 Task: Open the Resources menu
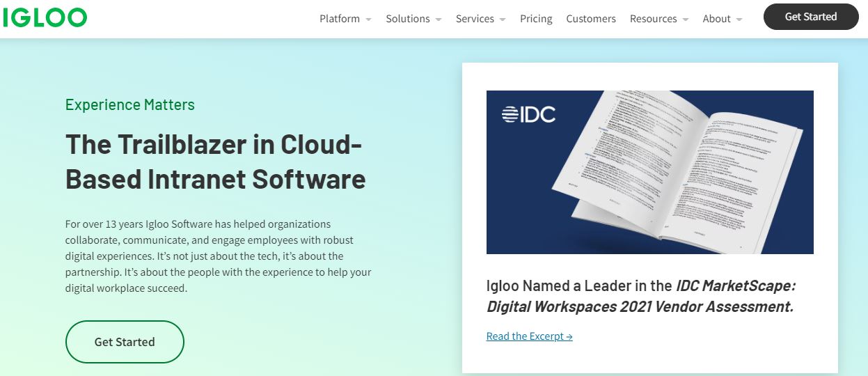coord(654,19)
